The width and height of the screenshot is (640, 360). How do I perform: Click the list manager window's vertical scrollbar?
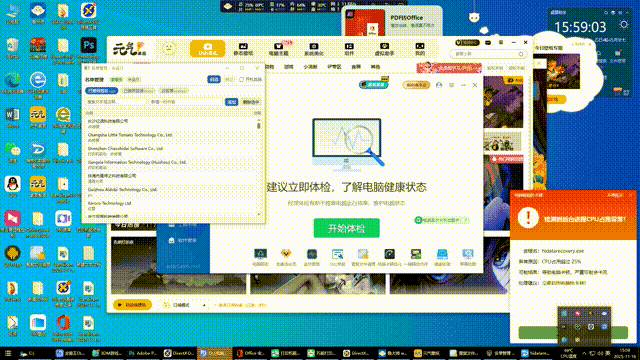[259, 167]
